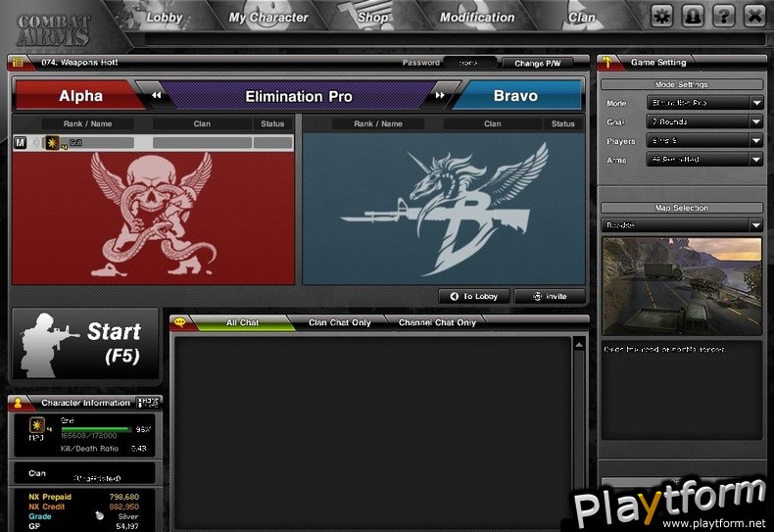Join the Bravo team header
This screenshot has width=774, height=532.
(x=516, y=95)
